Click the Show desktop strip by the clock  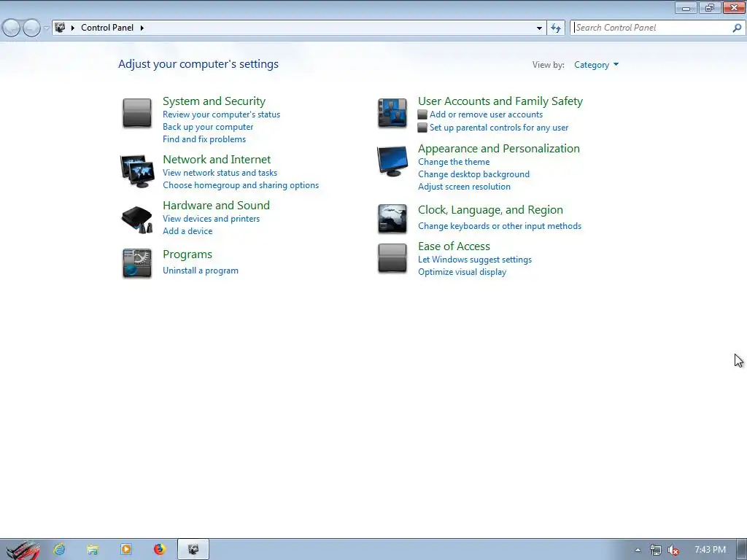pyautogui.click(x=742, y=550)
